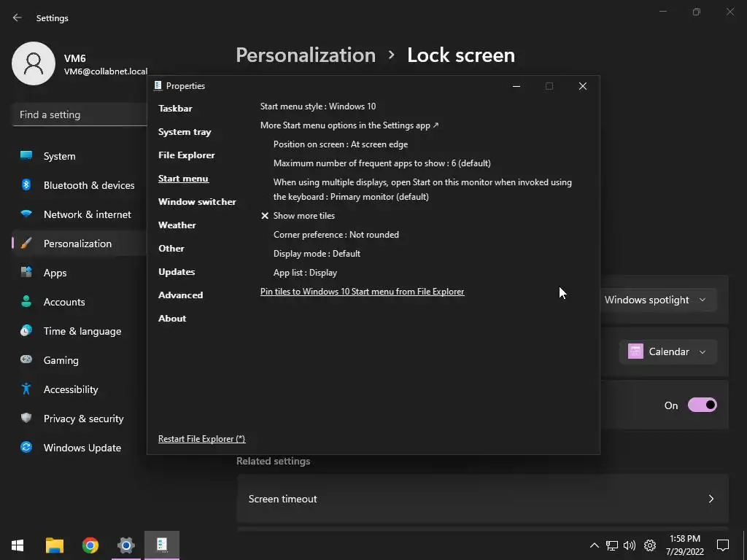
Task: Open File Explorer from the taskbar
Action: pos(55,545)
